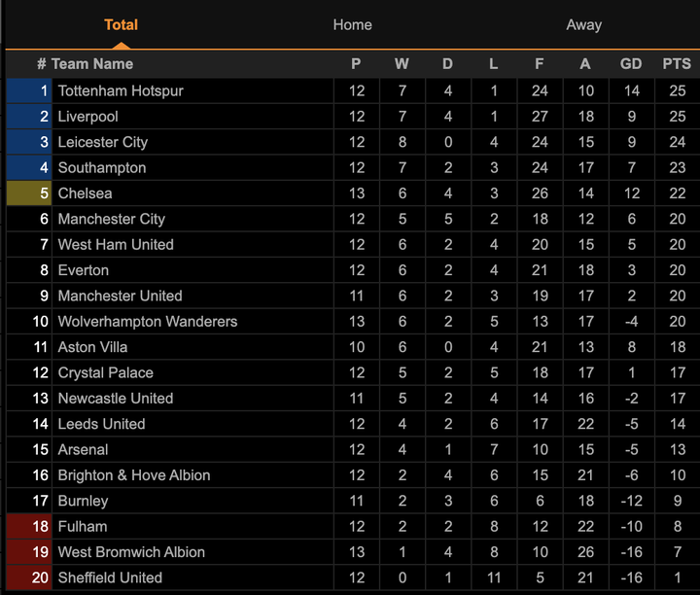
Task: Switch to the Home standings tab
Action: 352,25
